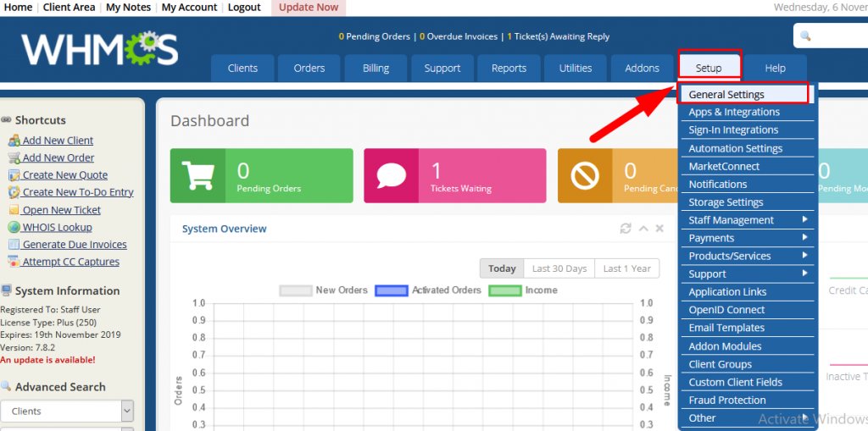Screen dimensions: 868x431
Task: Select Email Templates menu item
Action: point(746,328)
